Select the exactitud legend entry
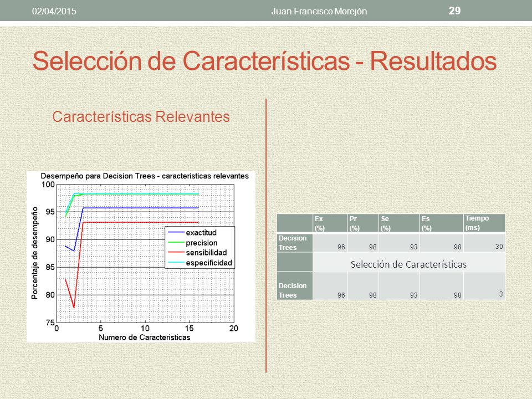The height and width of the screenshot is (399, 532). pos(192,233)
